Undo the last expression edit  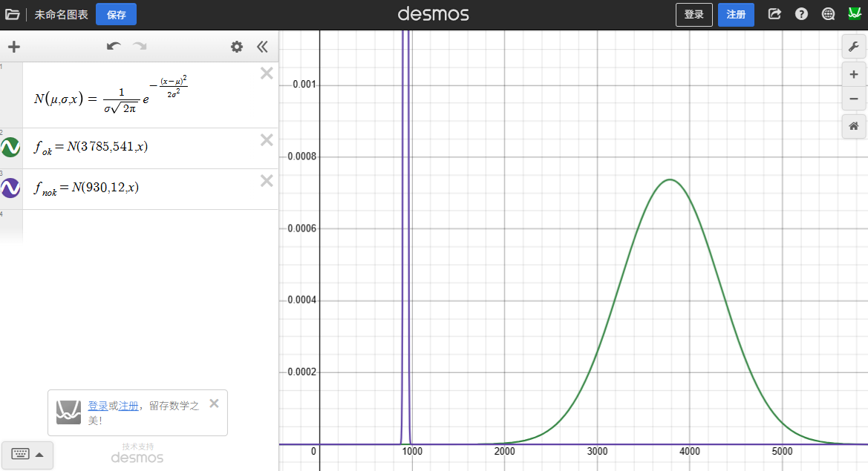[x=114, y=47]
